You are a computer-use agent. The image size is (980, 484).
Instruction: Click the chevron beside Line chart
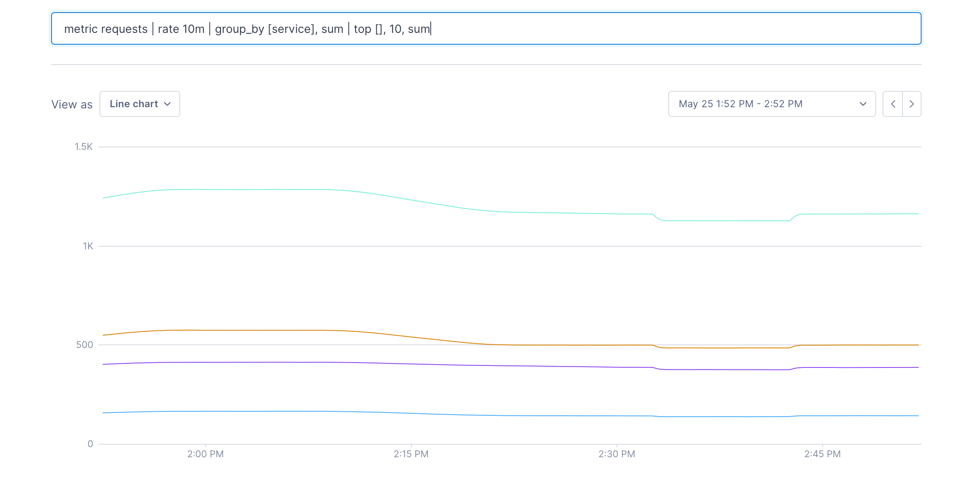(167, 104)
